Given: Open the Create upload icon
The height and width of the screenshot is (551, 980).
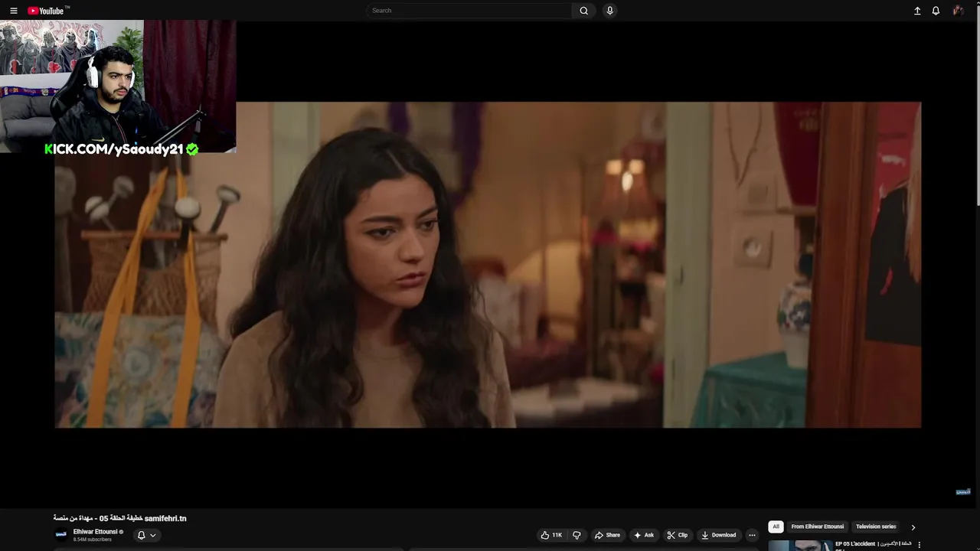Looking at the screenshot, I should (917, 11).
